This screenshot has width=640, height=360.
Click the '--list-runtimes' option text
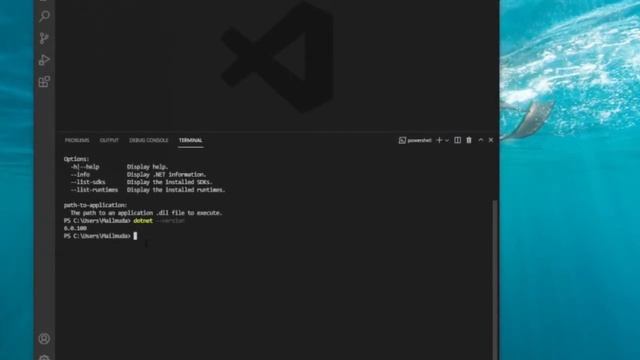coord(94,190)
